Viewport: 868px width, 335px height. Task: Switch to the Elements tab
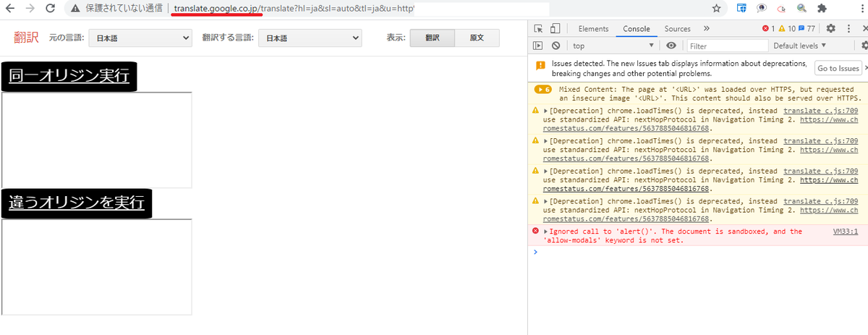tap(593, 29)
